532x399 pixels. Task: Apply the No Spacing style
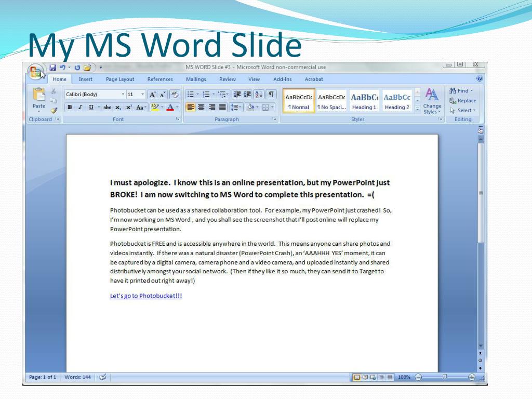click(331, 101)
